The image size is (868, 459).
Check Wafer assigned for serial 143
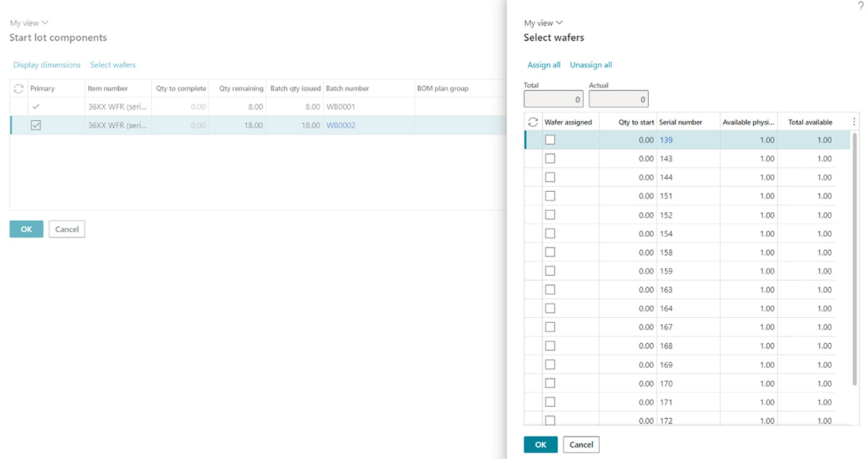pos(550,159)
